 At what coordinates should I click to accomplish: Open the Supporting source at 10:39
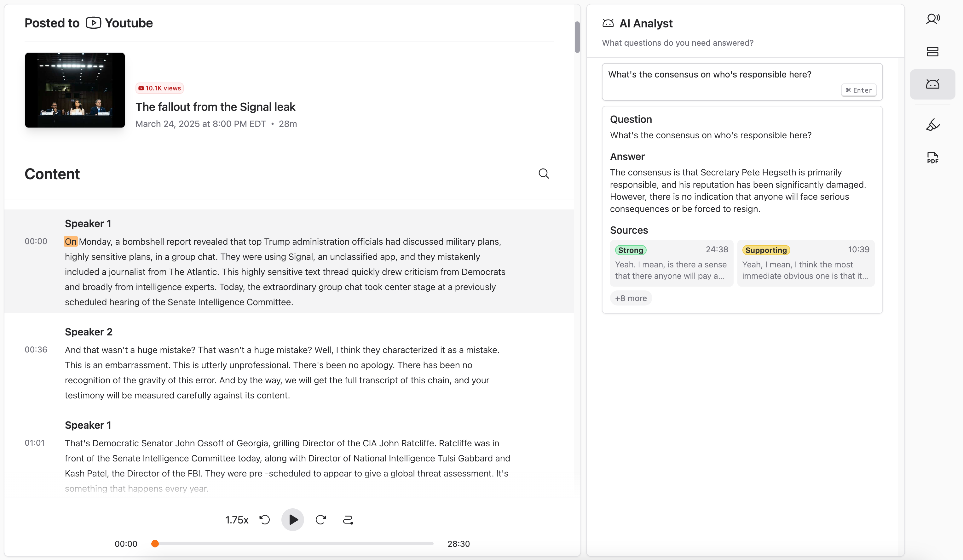(x=805, y=263)
